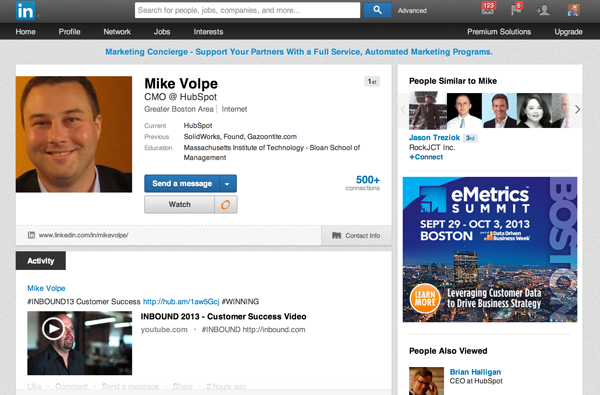Open the Home menu
The image size is (600, 395).
pos(26,32)
